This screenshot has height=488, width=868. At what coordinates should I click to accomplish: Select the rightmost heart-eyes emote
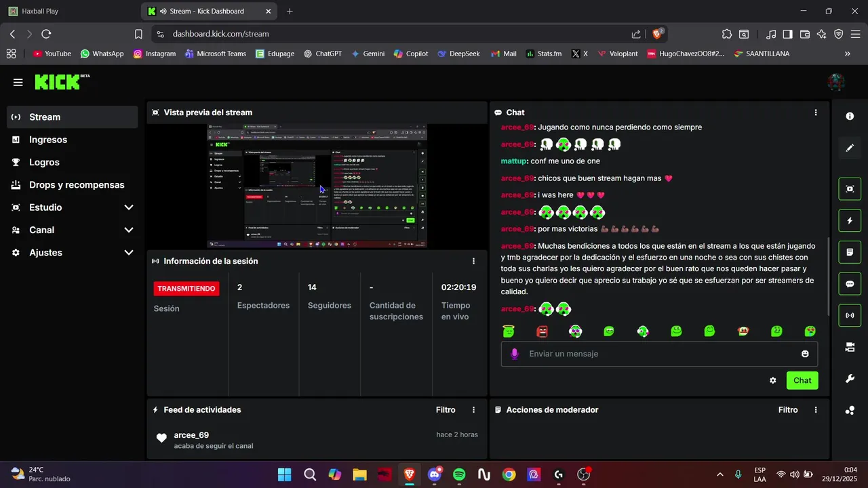(810, 331)
